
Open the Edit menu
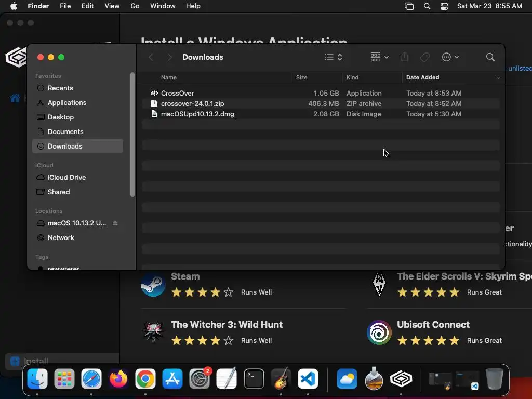(x=87, y=6)
